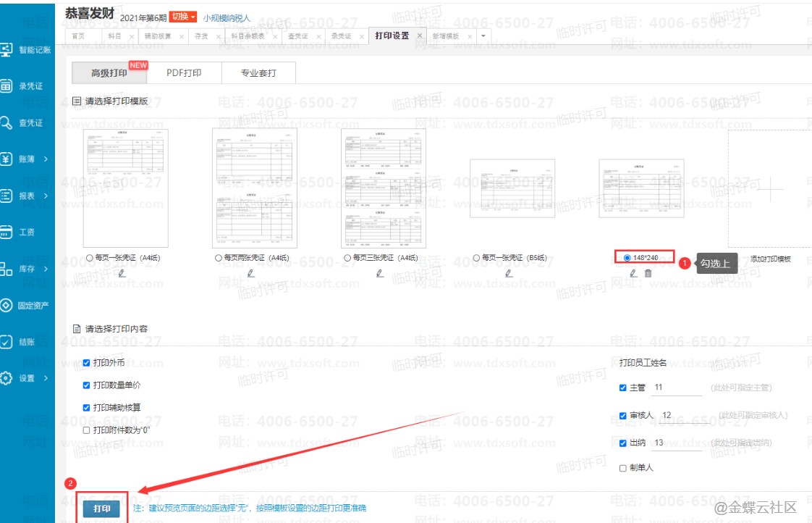Check the 打印附件数为"0" option
Screen dimensions: 812x523
(x=87, y=430)
